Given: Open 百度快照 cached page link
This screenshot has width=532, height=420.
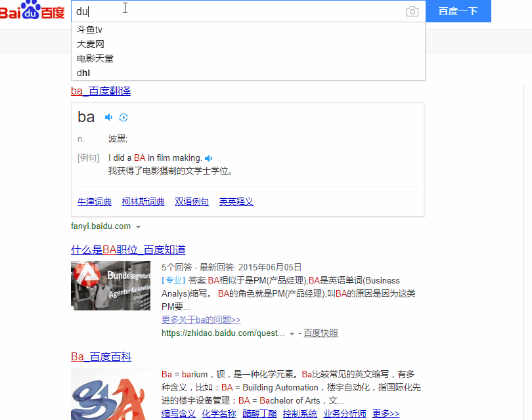Looking at the screenshot, I should 321,333.
